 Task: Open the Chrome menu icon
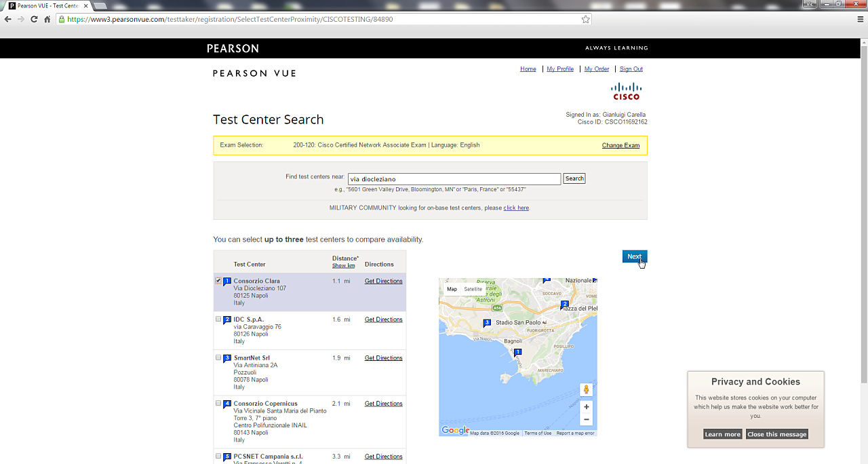(861, 19)
